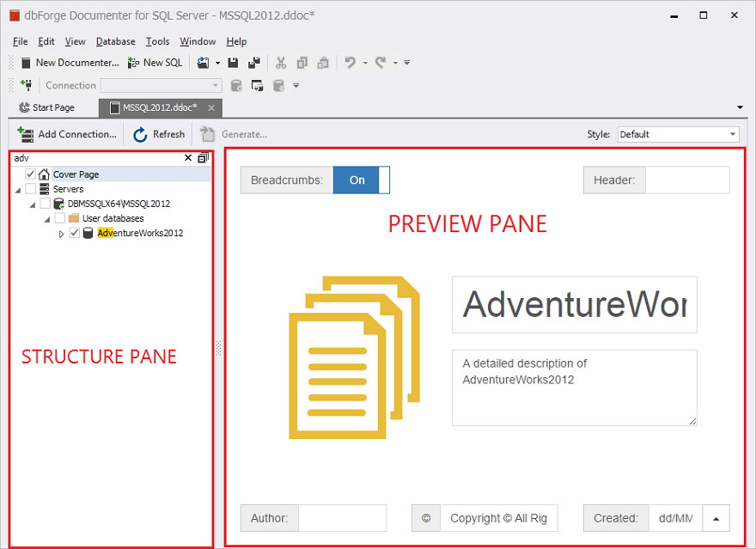This screenshot has height=549, width=756.
Task: Click the collapse-all icon next to the search clear
Action: (204, 157)
